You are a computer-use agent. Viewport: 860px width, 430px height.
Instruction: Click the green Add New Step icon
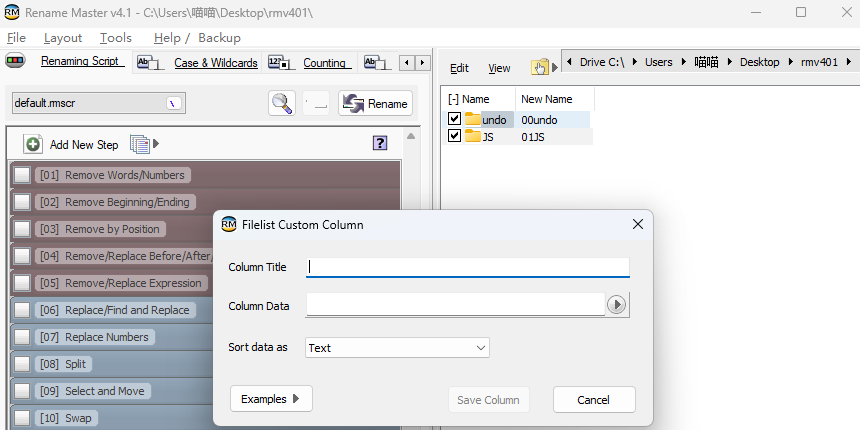pyautogui.click(x=33, y=144)
